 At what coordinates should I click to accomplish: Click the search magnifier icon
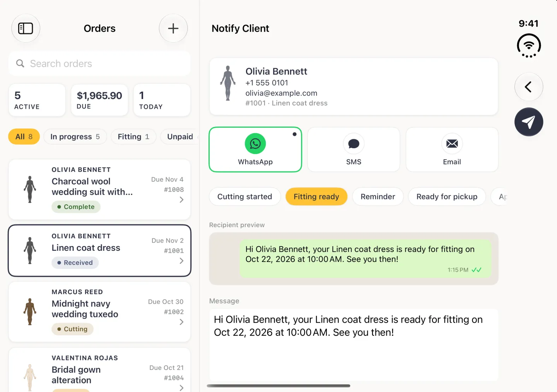[x=20, y=63]
